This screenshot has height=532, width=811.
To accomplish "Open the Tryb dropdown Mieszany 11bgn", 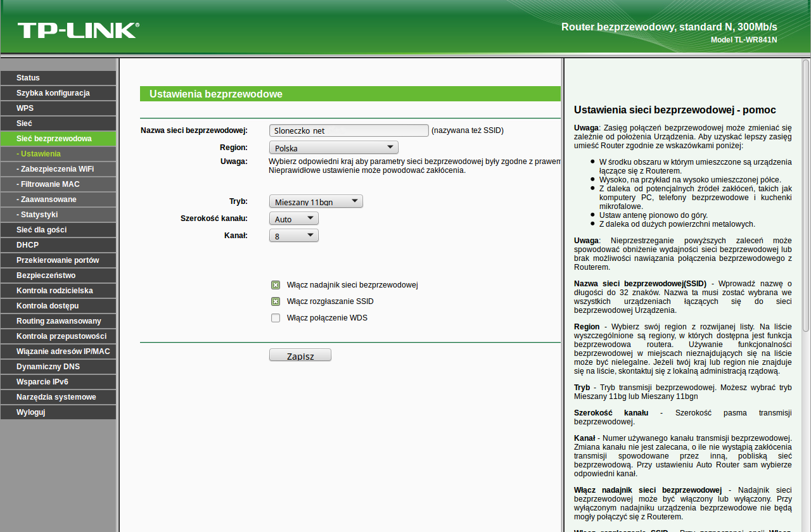I will 316,201.
